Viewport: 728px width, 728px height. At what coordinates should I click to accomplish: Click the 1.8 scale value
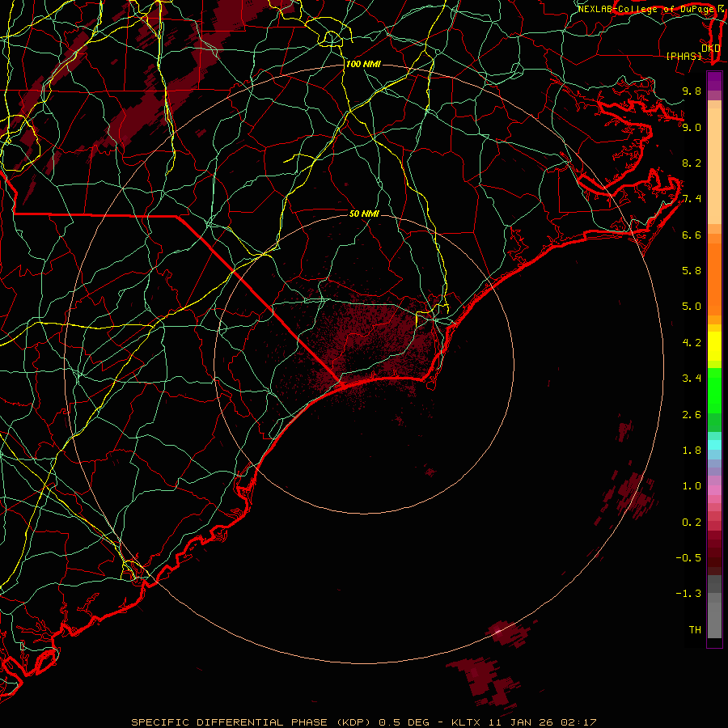pos(692,451)
